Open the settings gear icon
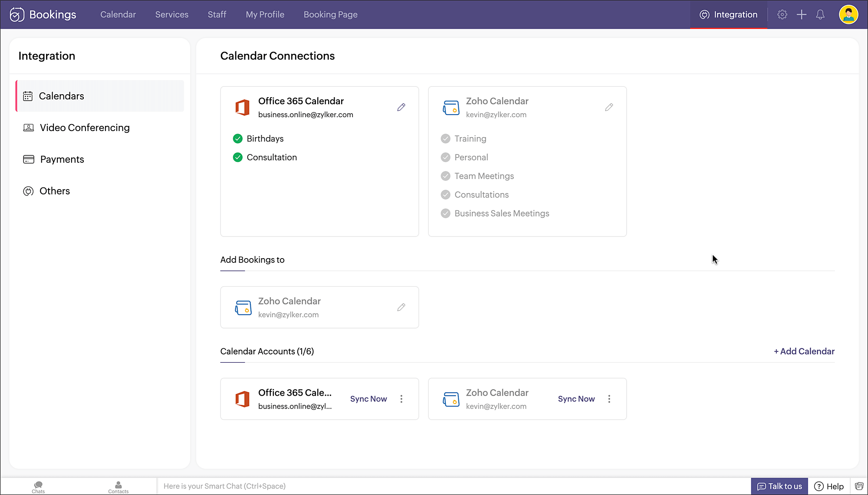 pos(782,15)
